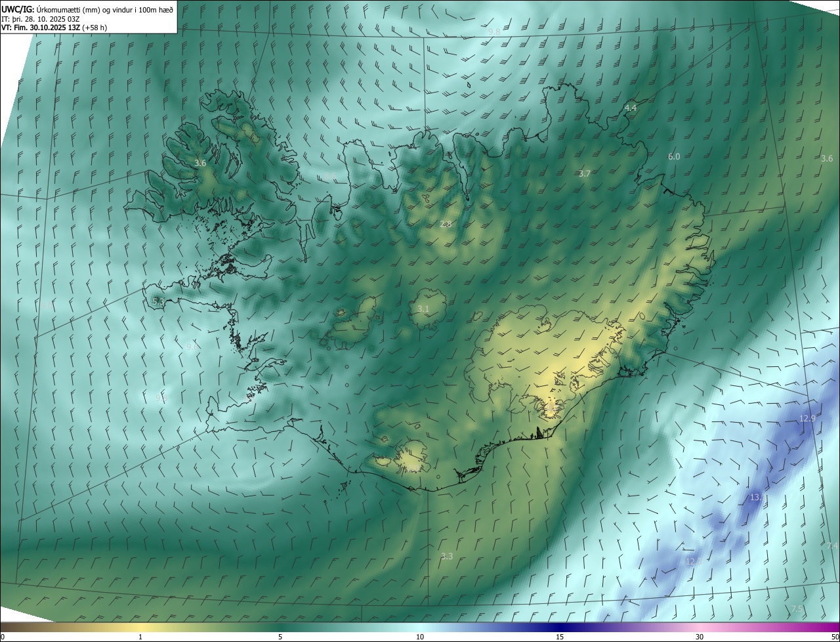Click the 3.3 value on the map
Screen dimensions: 840x642
(x=447, y=556)
